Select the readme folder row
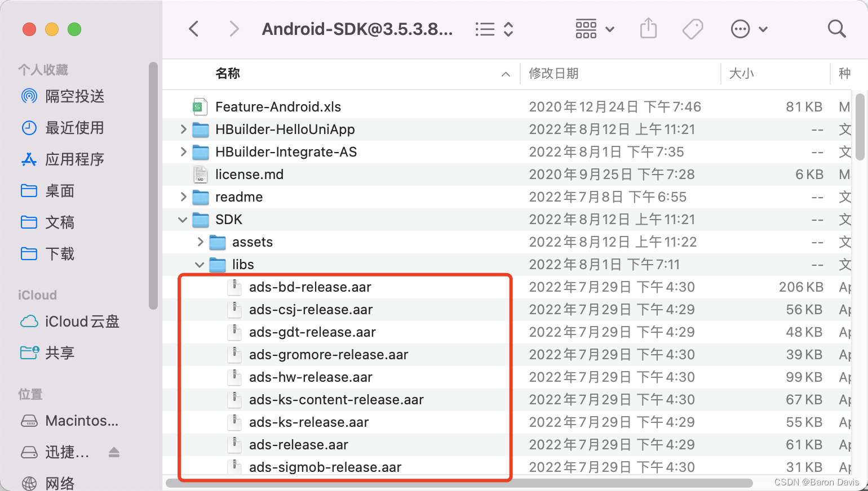 507,197
